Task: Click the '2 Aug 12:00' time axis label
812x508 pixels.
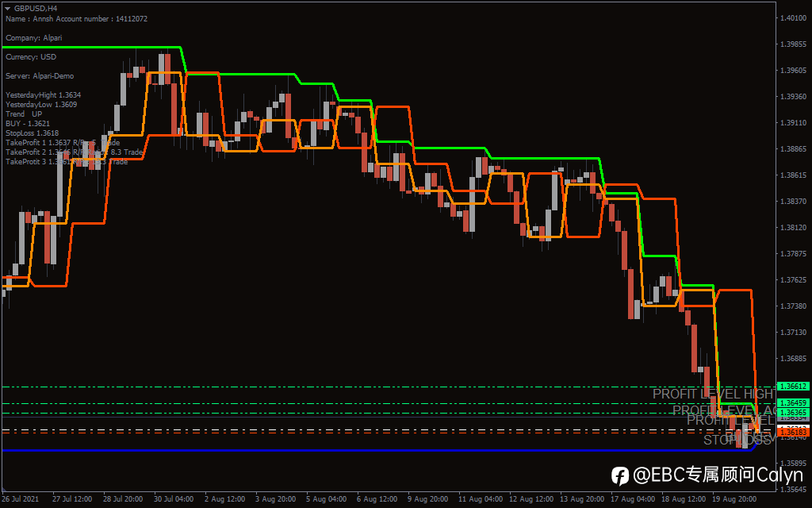Action: (x=224, y=498)
